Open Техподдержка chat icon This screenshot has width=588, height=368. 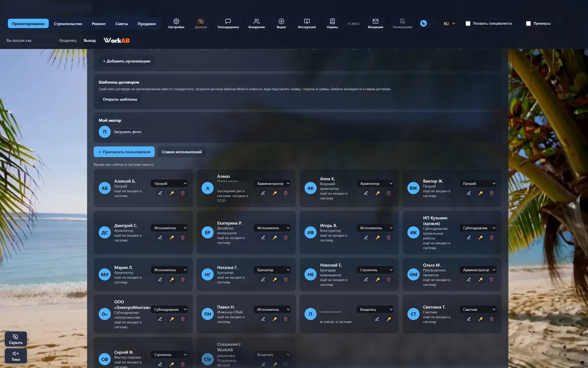point(228,23)
